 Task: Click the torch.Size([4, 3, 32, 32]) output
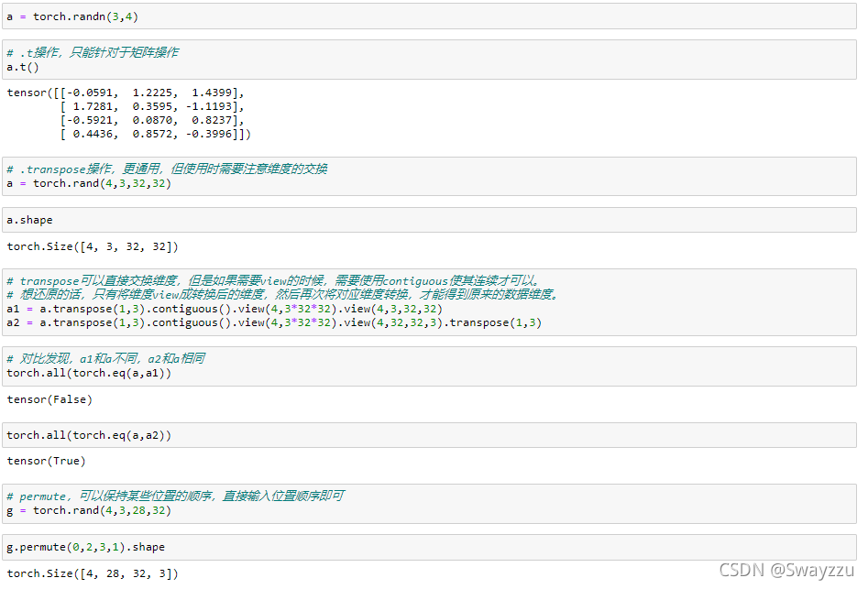tap(93, 246)
